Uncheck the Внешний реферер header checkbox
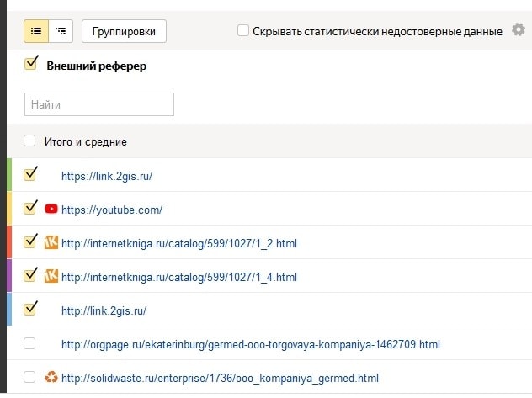Viewport: 532px width, 398px height. [x=31, y=64]
